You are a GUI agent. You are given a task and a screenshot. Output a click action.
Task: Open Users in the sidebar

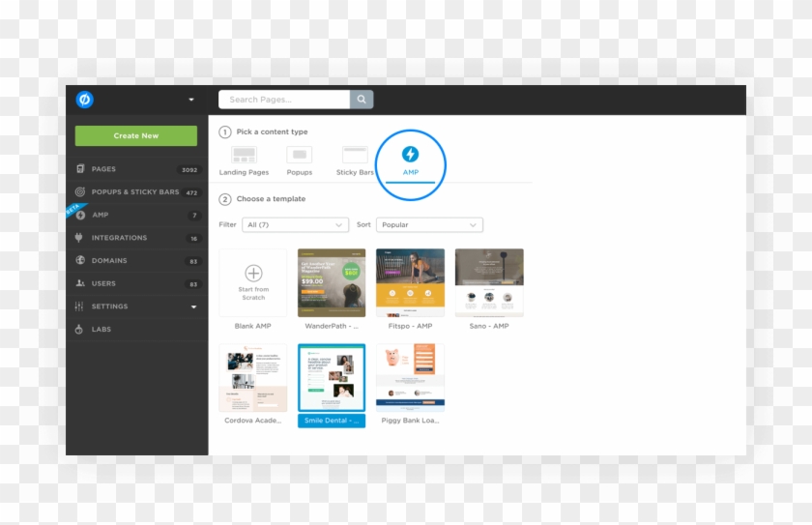click(136, 283)
